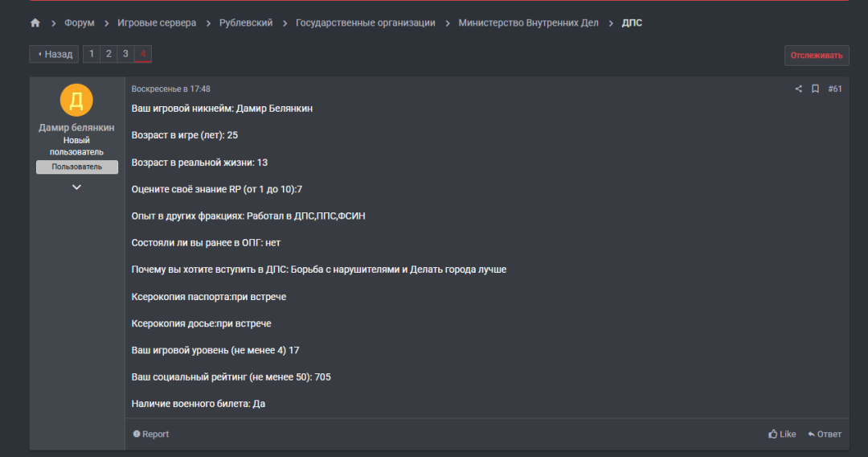Share this post via share icon
The width and height of the screenshot is (868, 457).
pos(798,89)
